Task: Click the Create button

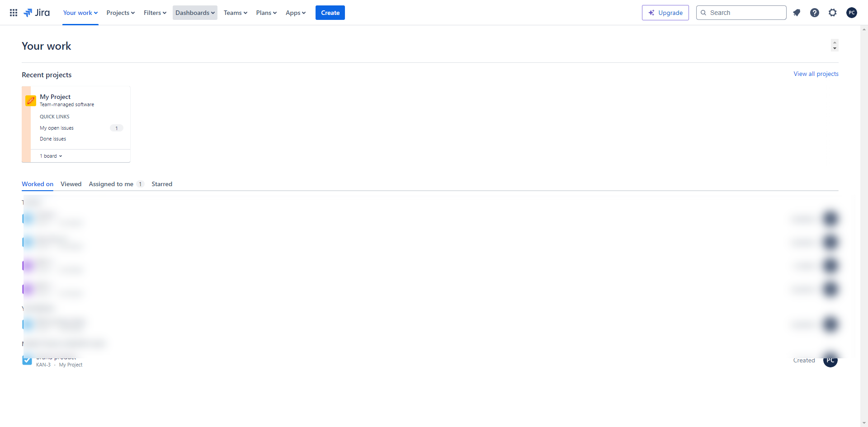Action: pyautogui.click(x=330, y=13)
